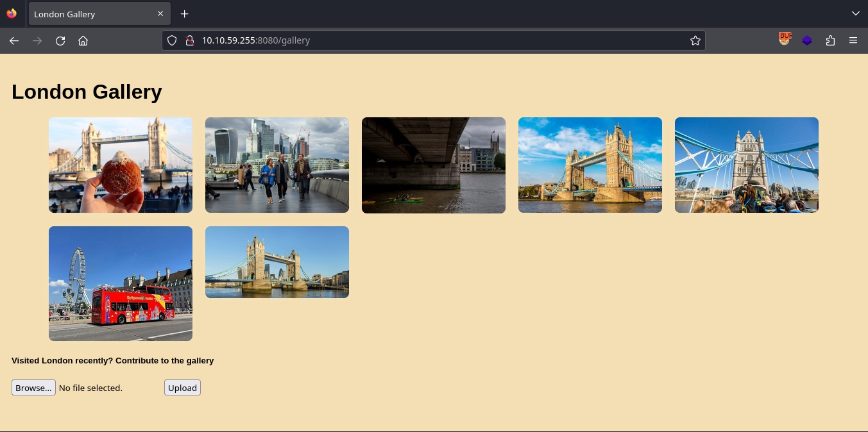Open the Firefox hamburger application menu
Screen dimensions: 868x432
click(x=853, y=40)
